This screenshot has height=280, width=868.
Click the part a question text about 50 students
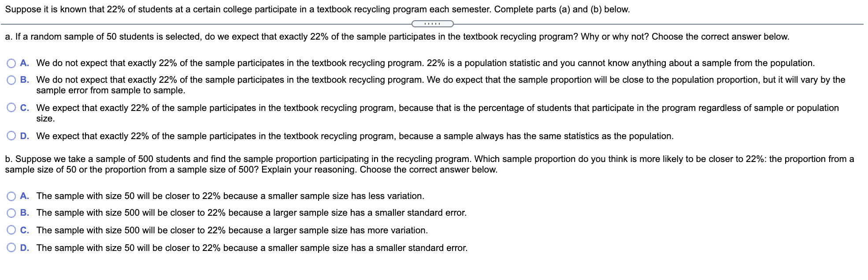pyautogui.click(x=397, y=37)
